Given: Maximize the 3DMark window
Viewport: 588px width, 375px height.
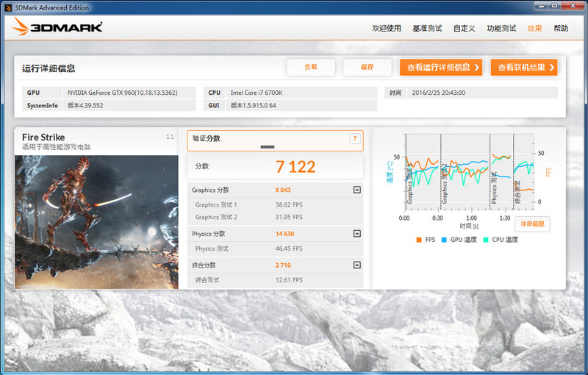Looking at the screenshot, I should click(554, 6).
